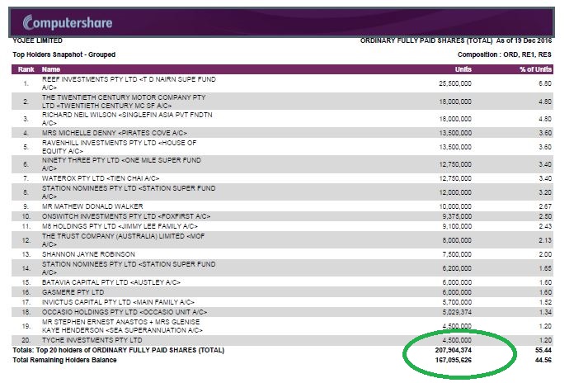Click units value 7,500,000
The width and height of the screenshot is (588, 383).
click(x=457, y=254)
